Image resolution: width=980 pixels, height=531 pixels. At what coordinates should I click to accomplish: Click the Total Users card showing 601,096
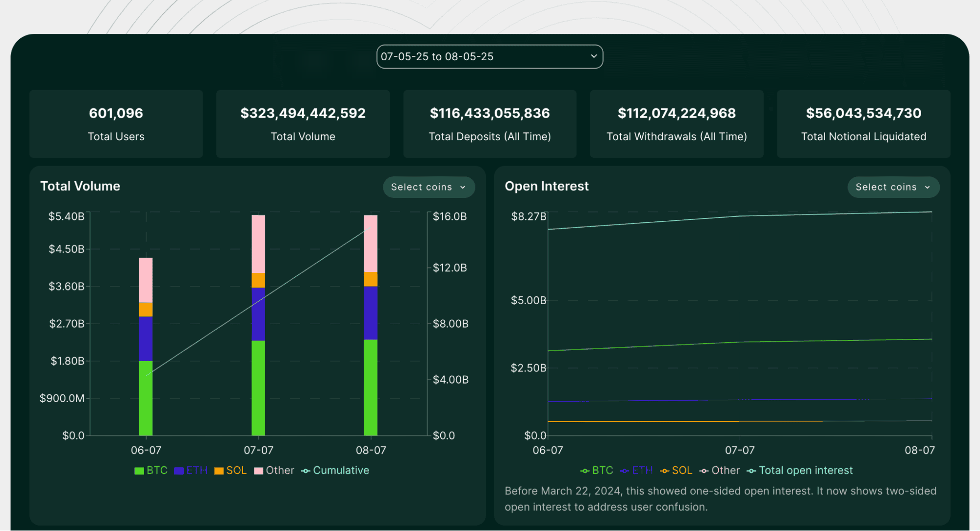[116, 123]
